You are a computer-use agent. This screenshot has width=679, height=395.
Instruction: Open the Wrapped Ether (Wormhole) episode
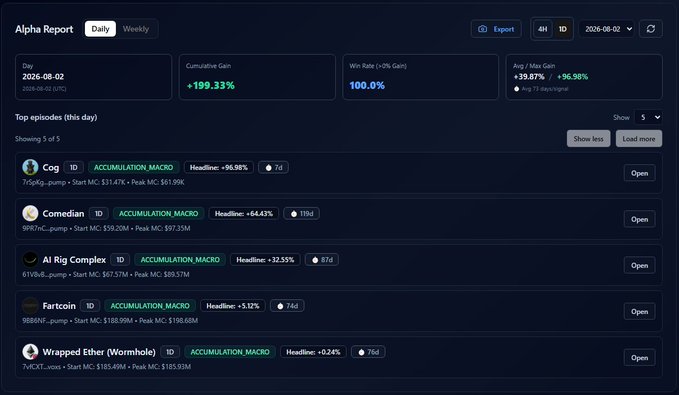tap(640, 358)
